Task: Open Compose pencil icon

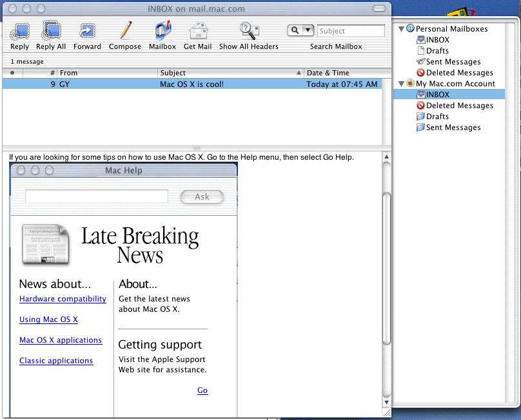Action: tap(126, 30)
